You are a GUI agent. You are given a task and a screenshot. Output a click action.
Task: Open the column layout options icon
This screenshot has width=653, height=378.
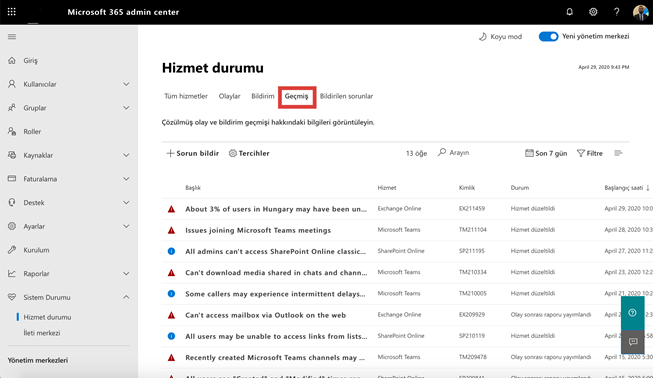coord(618,153)
